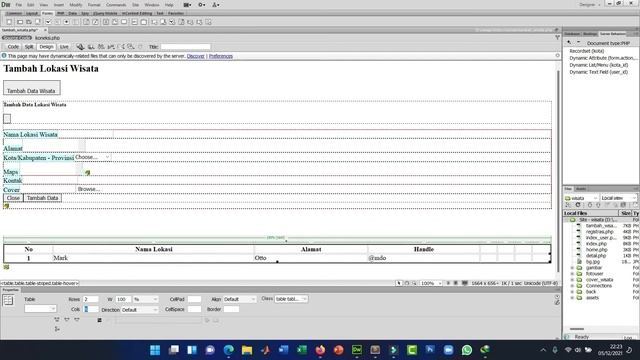Click the Live Code inspect icon beside Live
Screen dimensions: 640x360
pyautogui.click(x=80, y=47)
